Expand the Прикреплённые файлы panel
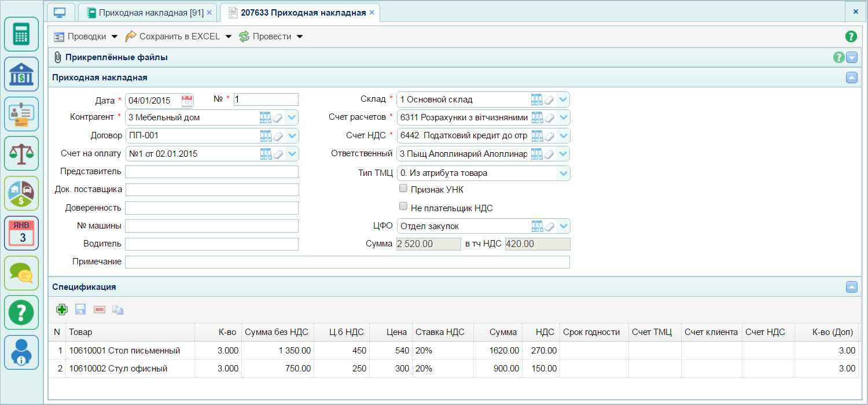The image size is (868, 405). tap(851, 57)
